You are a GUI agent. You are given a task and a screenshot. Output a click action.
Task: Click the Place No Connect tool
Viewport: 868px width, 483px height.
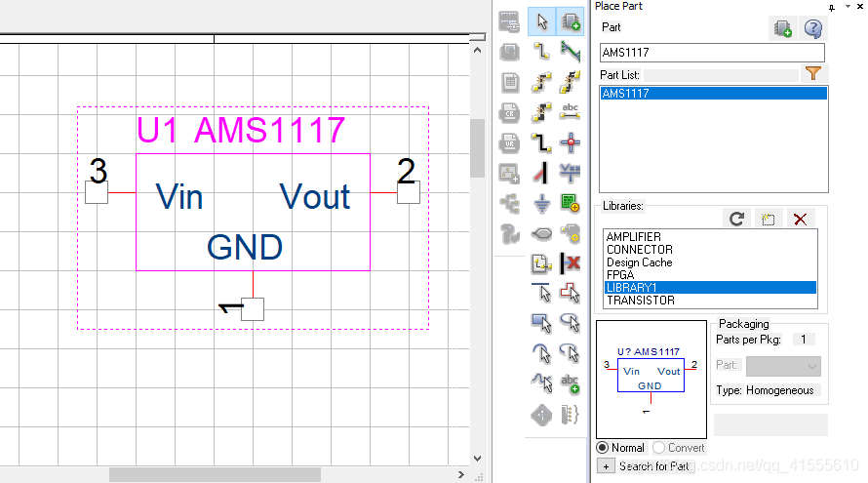pos(572,263)
